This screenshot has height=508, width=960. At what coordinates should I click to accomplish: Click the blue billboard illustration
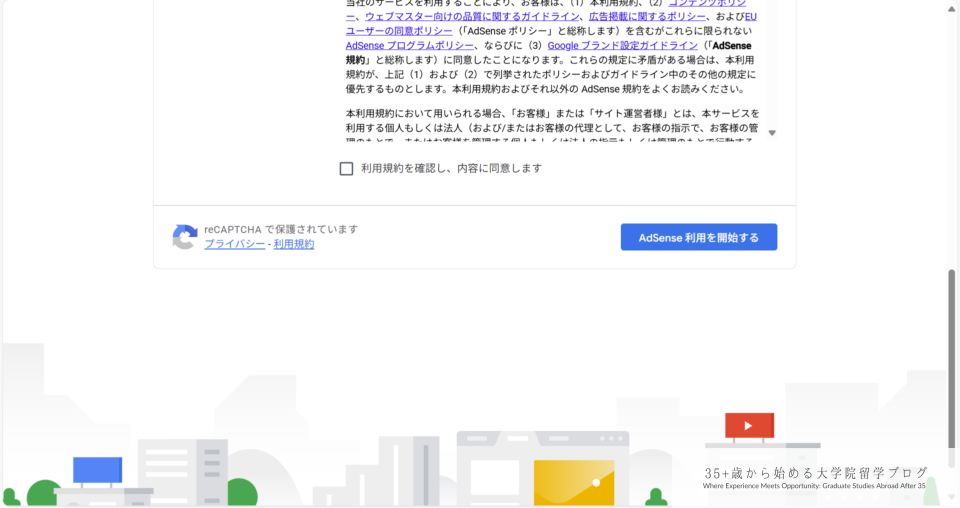(x=97, y=469)
